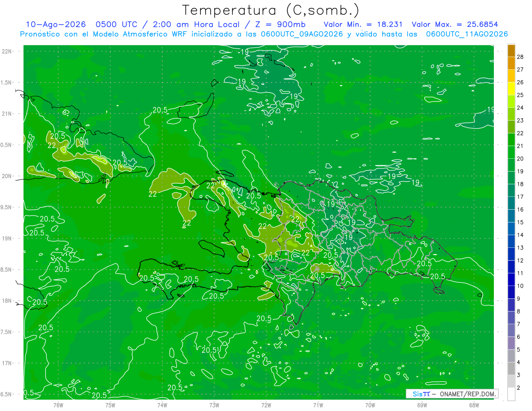Click the '18N' latitude axis label
The height and width of the screenshot is (411, 532).
(x=6, y=301)
